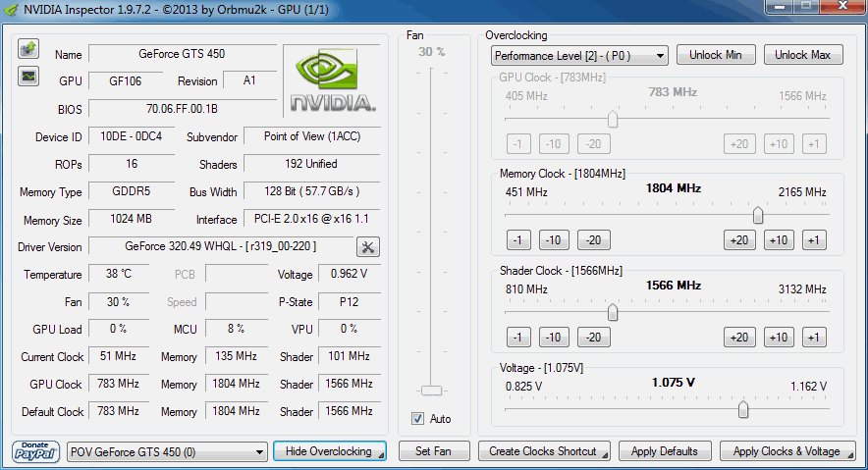Click the Voltage value 0.962 V
Image resolution: width=868 pixels, height=470 pixels.
pos(350,274)
